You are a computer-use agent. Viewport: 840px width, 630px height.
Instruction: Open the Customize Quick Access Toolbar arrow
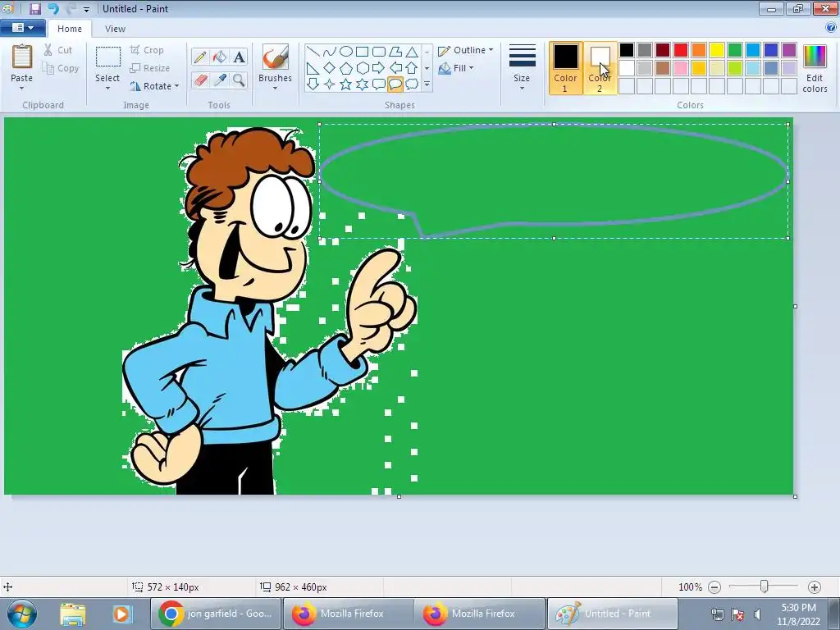[86, 9]
